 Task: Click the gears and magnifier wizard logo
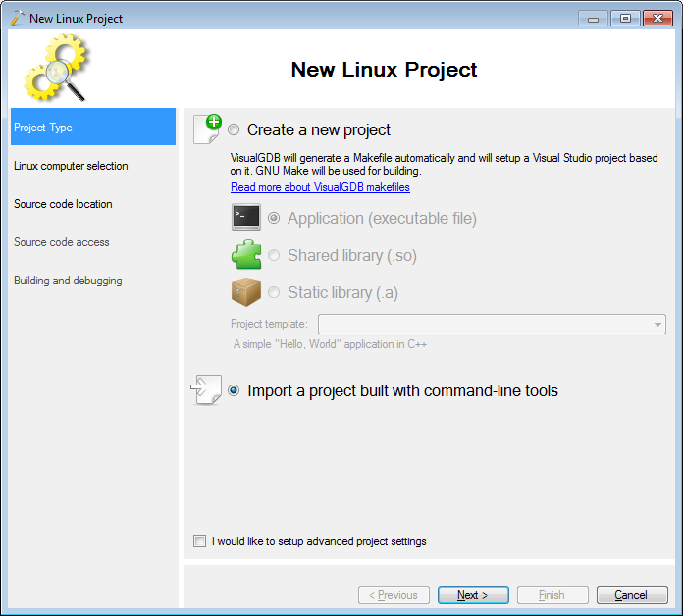click(56, 68)
